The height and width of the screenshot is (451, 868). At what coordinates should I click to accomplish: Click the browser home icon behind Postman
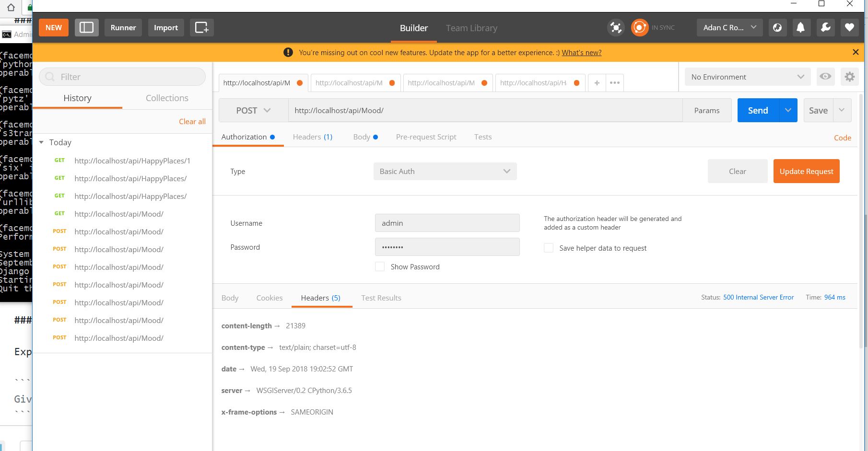click(x=11, y=7)
